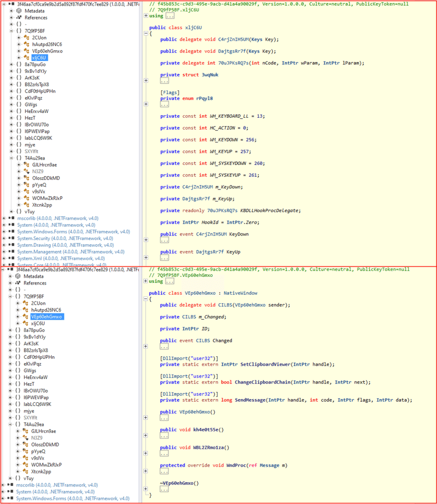Viewport: 437px width, 504px height.
Task: Click the Message type in WndProc signature
Action: pos(270,465)
